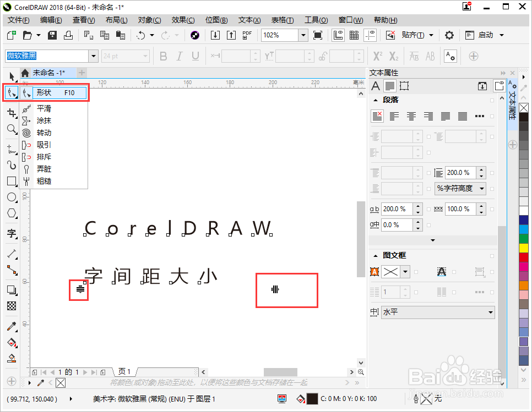The height and width of the screenshot is (412, 532).
Task: Click the word spacing 100.0 % field
Action: coord(460,209)
